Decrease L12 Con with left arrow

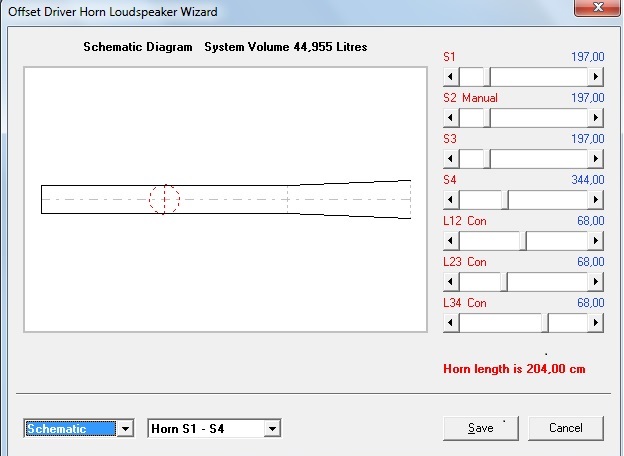pyautogui.click(x=451, y=240)
